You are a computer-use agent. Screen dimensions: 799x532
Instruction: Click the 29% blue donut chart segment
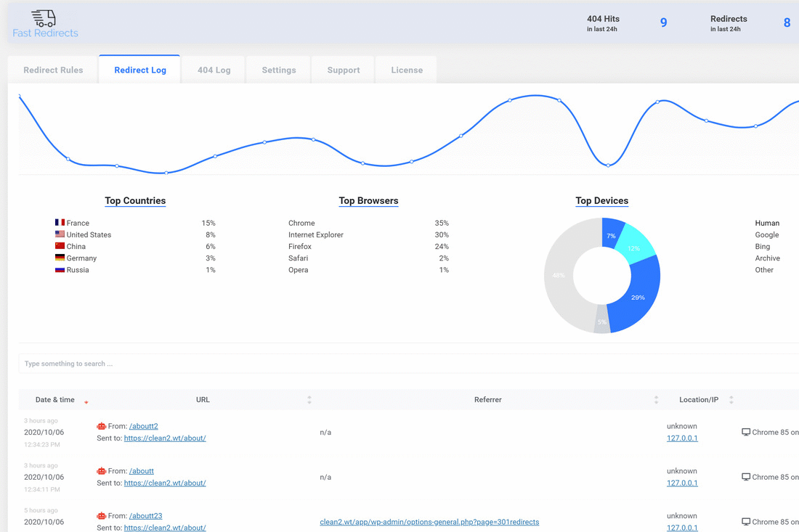tap(637, 296)
